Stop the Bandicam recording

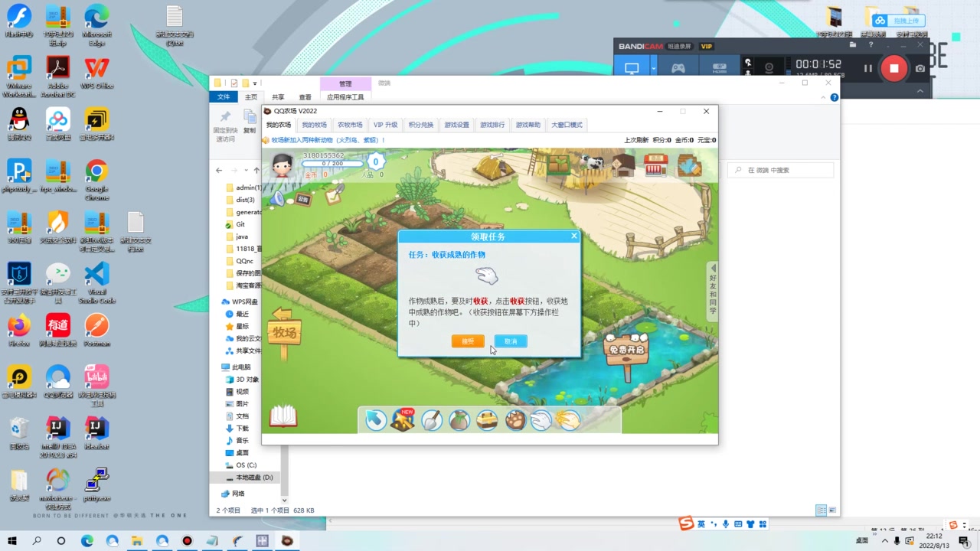893,68
